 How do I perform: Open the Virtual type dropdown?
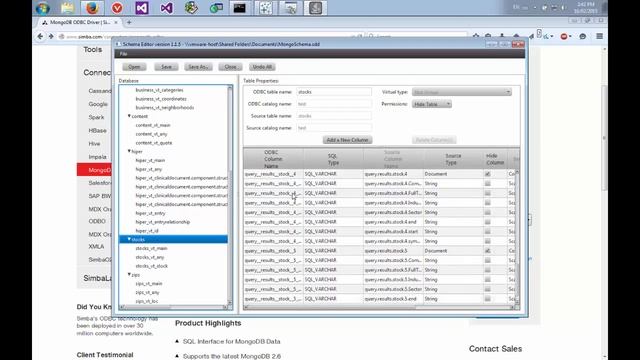462,92
